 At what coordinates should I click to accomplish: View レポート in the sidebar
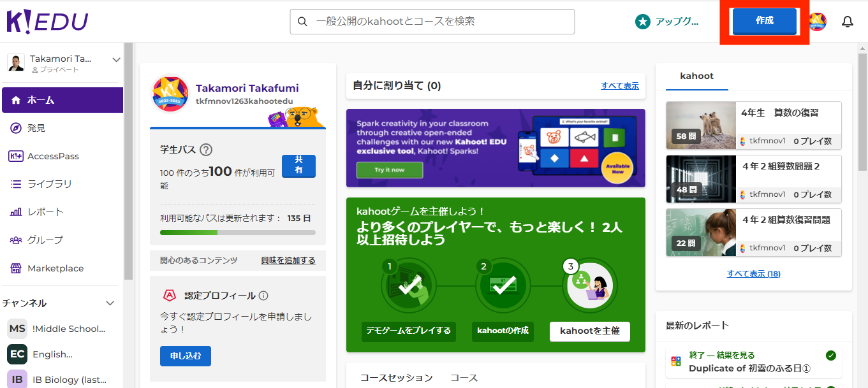pos(43,212)
